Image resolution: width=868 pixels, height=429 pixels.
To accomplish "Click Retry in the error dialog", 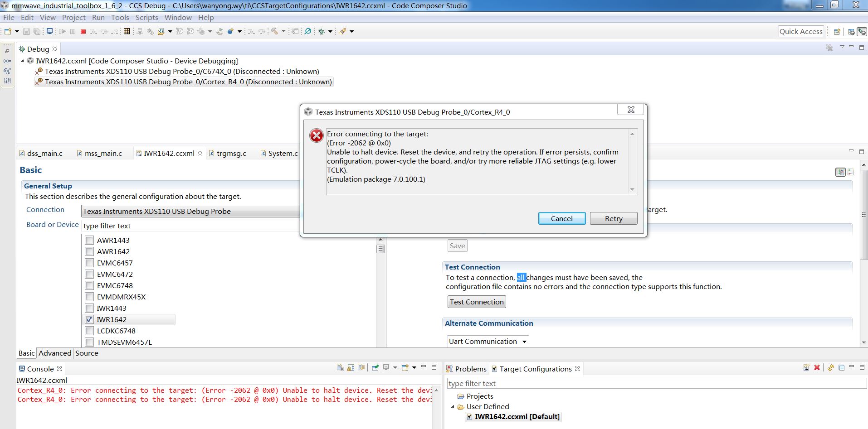I will 614,218.
